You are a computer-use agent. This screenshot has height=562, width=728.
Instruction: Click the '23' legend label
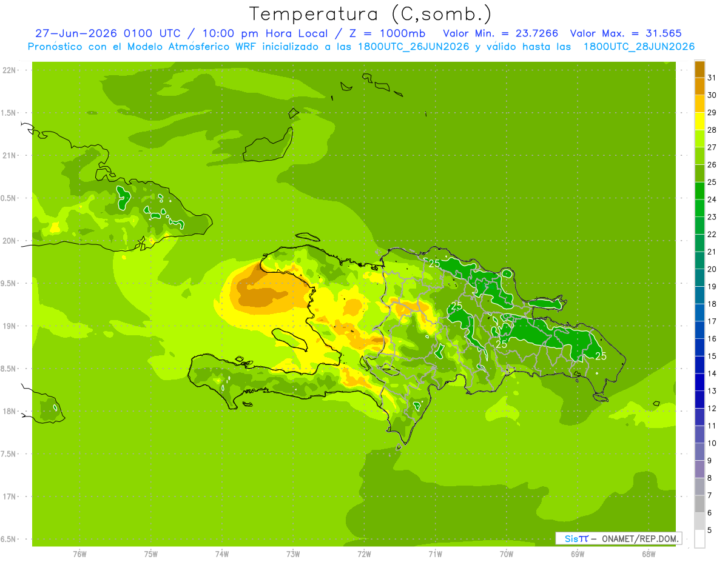[712, 216]
